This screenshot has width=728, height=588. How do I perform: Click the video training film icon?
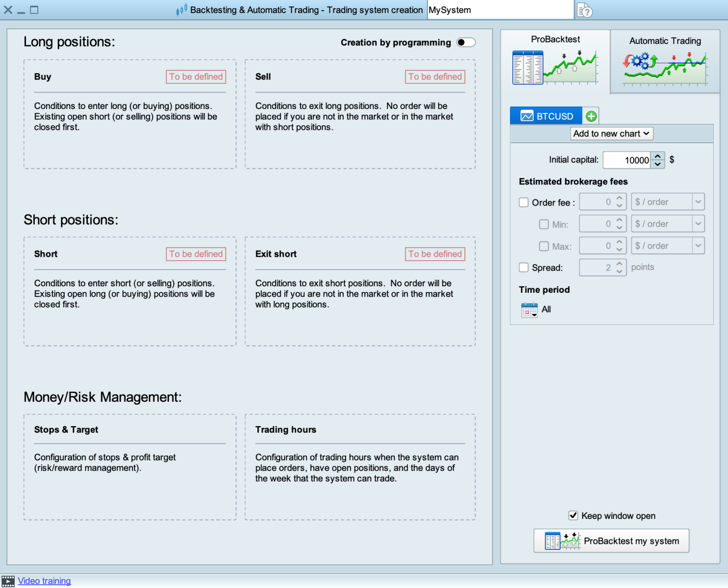tap(8, 581)
